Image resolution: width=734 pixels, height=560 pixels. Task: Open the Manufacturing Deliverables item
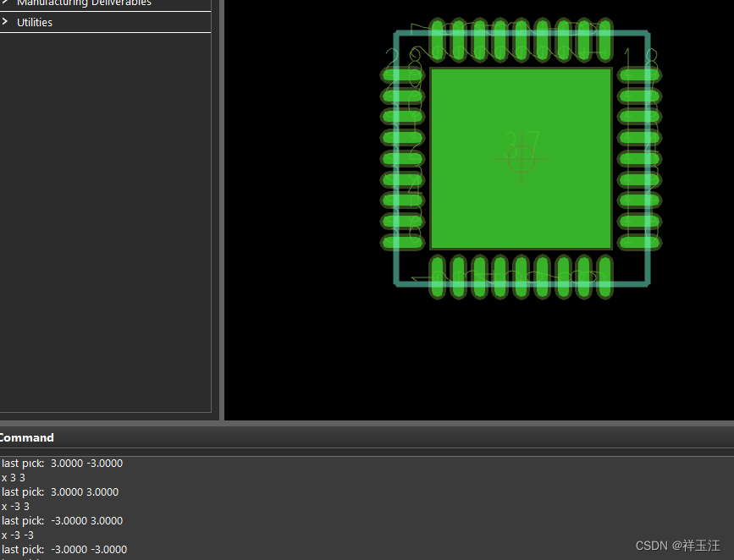point(84,3)
